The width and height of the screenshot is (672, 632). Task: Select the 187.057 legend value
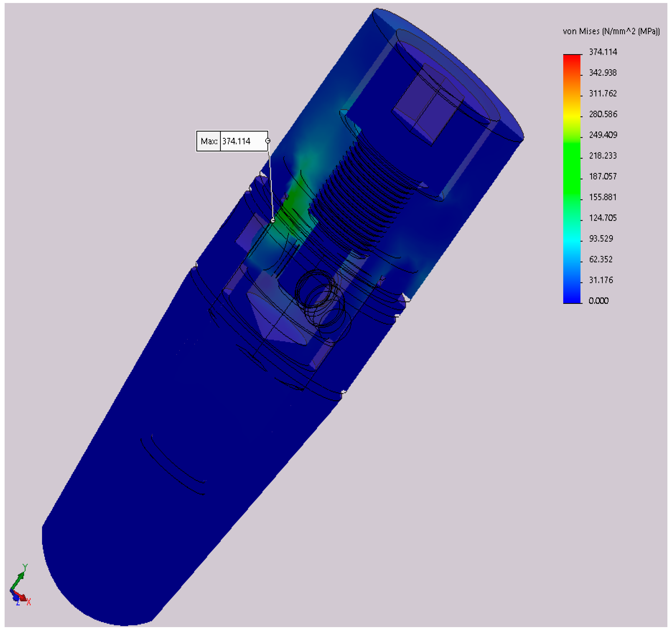(603, 177)
